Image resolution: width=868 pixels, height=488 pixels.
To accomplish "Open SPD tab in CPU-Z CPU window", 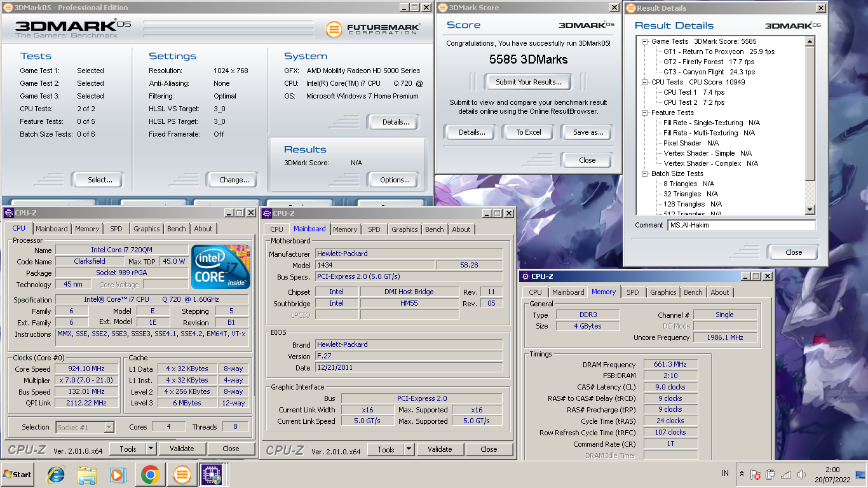I will [x=116, y=229].
